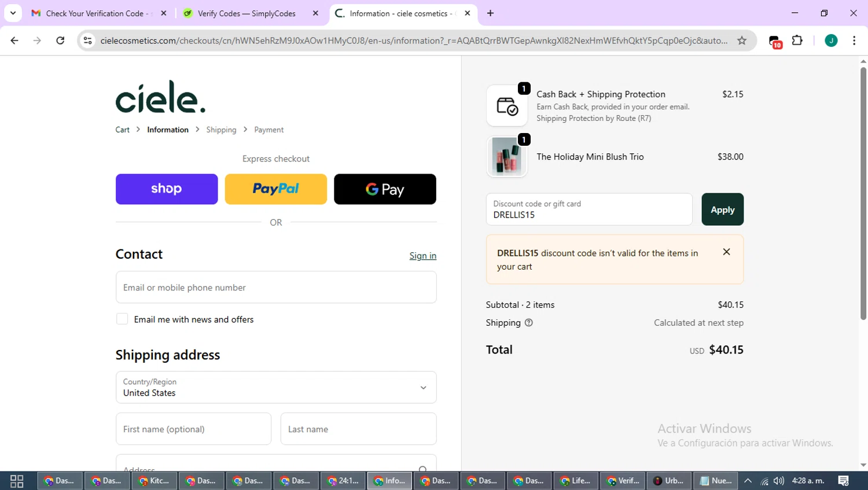
Task: Select the Information ciele cosmetics tab
Action: pos(403,13)
